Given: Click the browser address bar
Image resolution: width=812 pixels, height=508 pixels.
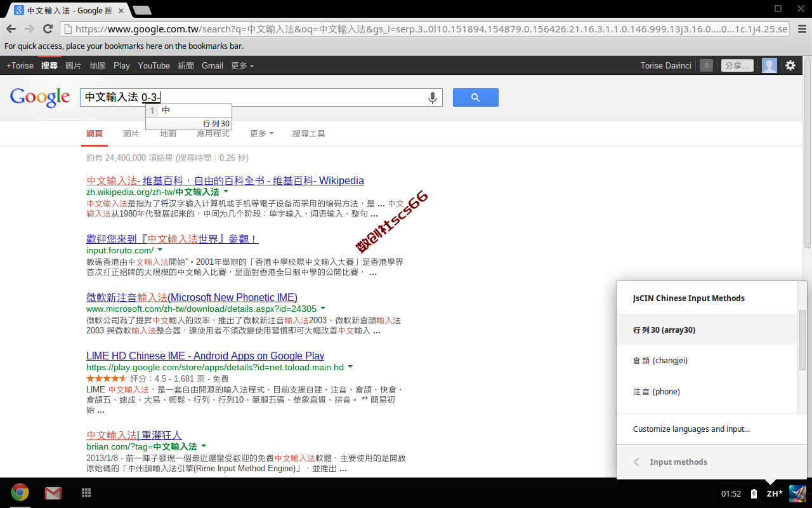Looking at the screenshot, I should (x=425, y=29).
